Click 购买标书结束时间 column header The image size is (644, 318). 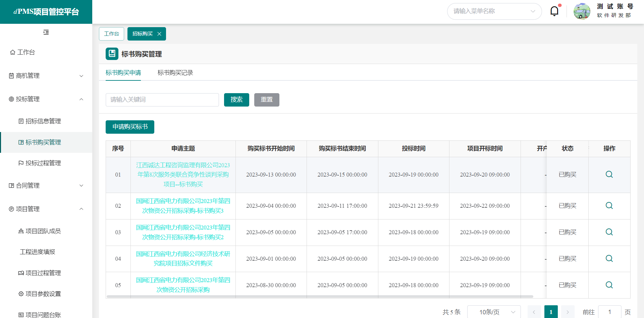(342, 148)
